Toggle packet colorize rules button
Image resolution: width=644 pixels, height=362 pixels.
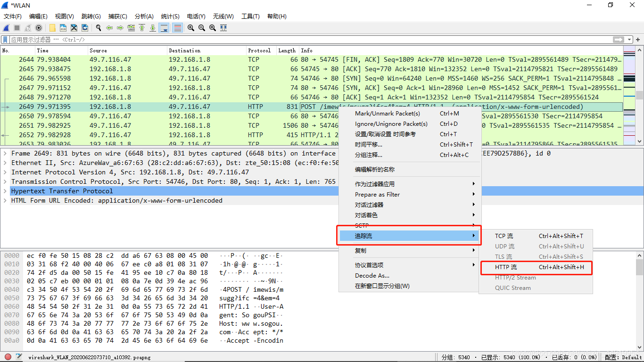177,28
